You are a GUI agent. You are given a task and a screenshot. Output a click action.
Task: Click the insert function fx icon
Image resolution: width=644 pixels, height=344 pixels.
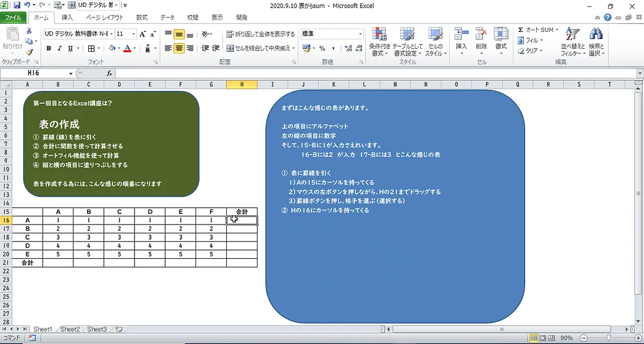click(x=109, y=74)
